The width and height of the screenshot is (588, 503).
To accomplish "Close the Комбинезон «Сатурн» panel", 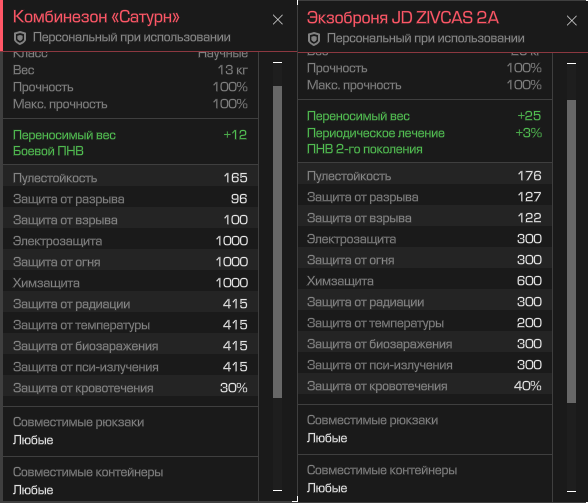I will [x=278, y=20].
